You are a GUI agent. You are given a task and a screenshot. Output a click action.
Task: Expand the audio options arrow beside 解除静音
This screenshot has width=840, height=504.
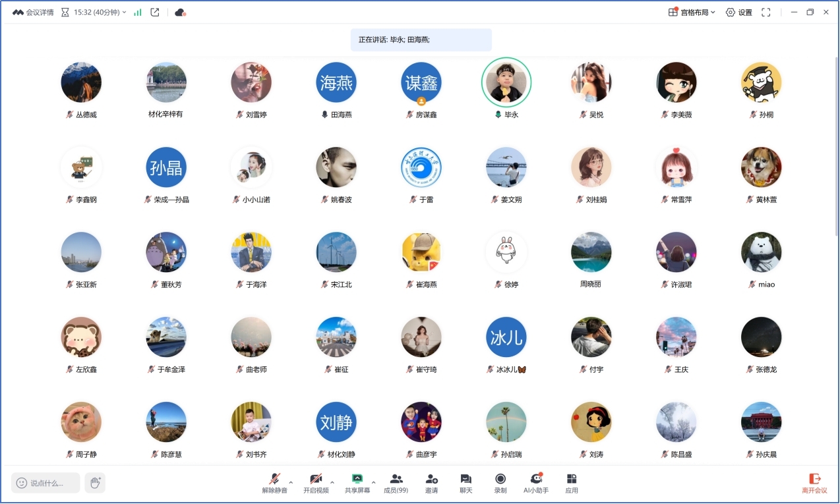tap(291, 482)
